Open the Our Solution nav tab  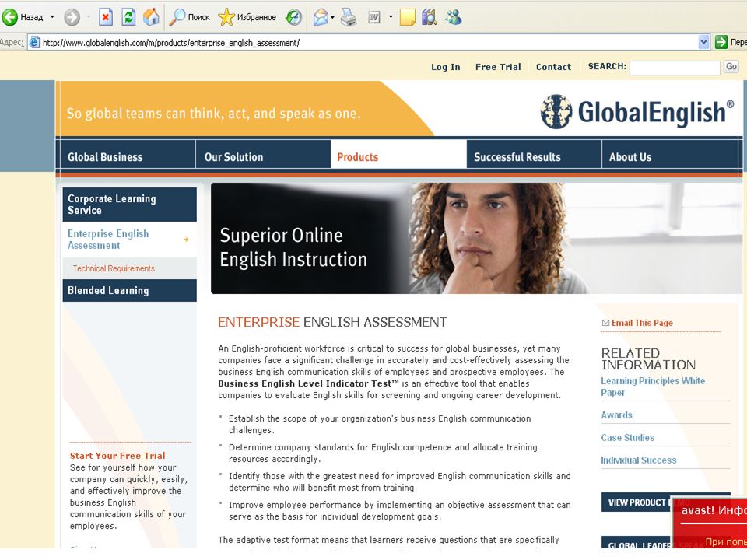264,155
